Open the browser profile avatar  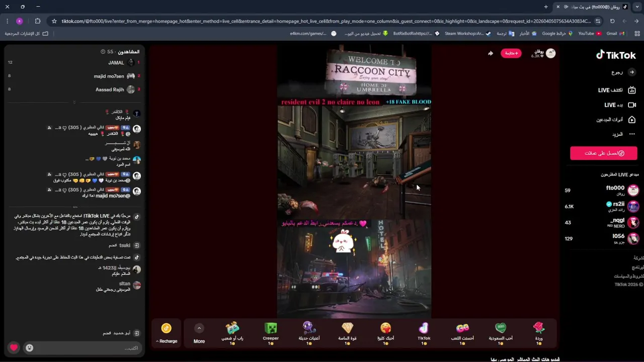point(20,21)
